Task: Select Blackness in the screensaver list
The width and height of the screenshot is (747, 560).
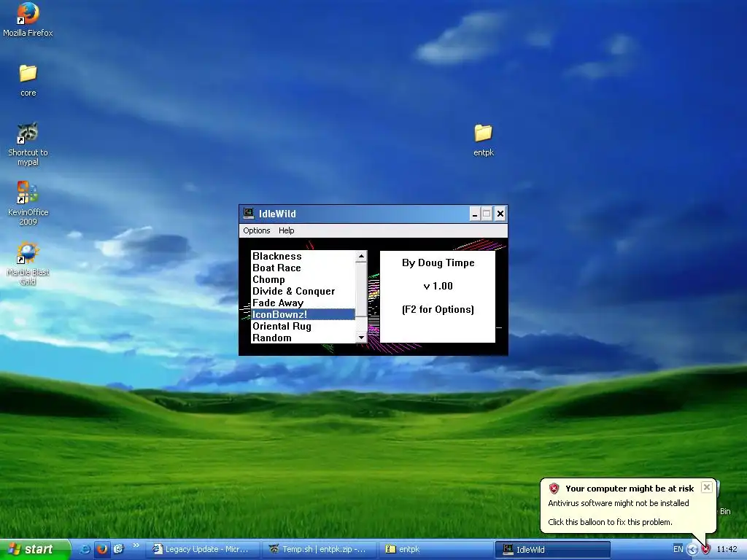Action: tap(303, 256)
